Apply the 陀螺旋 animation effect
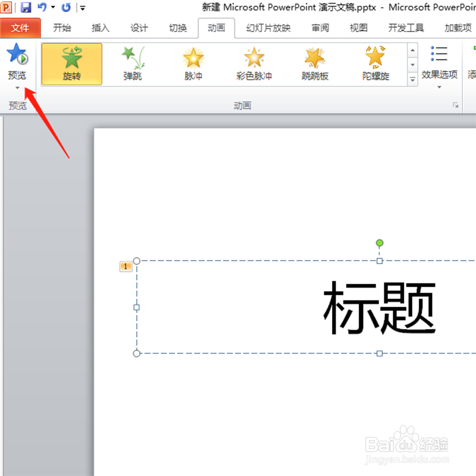The image size is (476, 476). pyautogui.click(x=375, y=64)
